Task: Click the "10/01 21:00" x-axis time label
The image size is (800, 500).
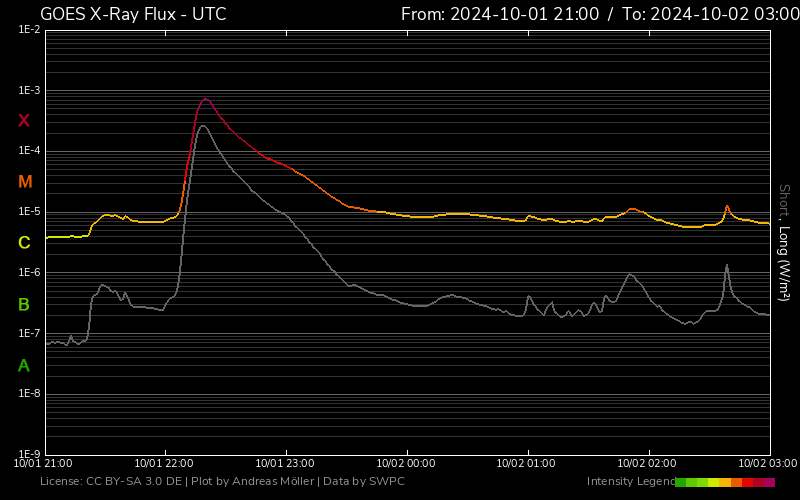Action: coord(43,463)
